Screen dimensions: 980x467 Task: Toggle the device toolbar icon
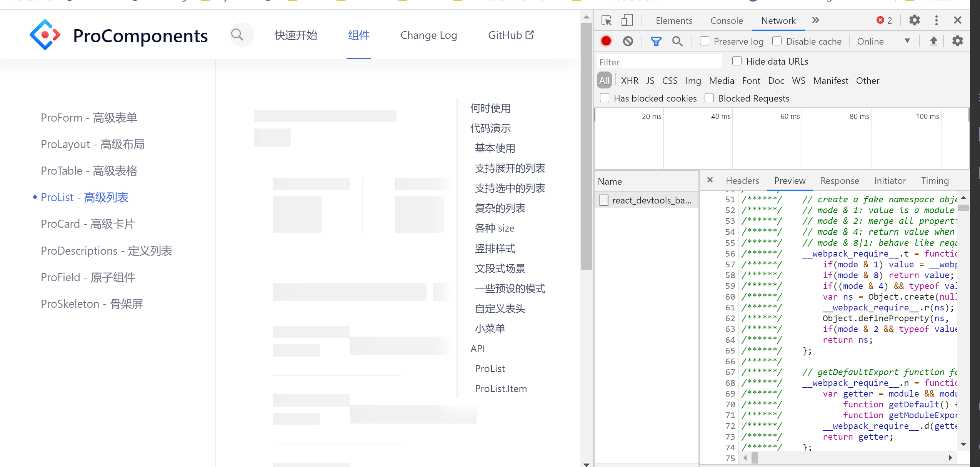tap(627, 20)
